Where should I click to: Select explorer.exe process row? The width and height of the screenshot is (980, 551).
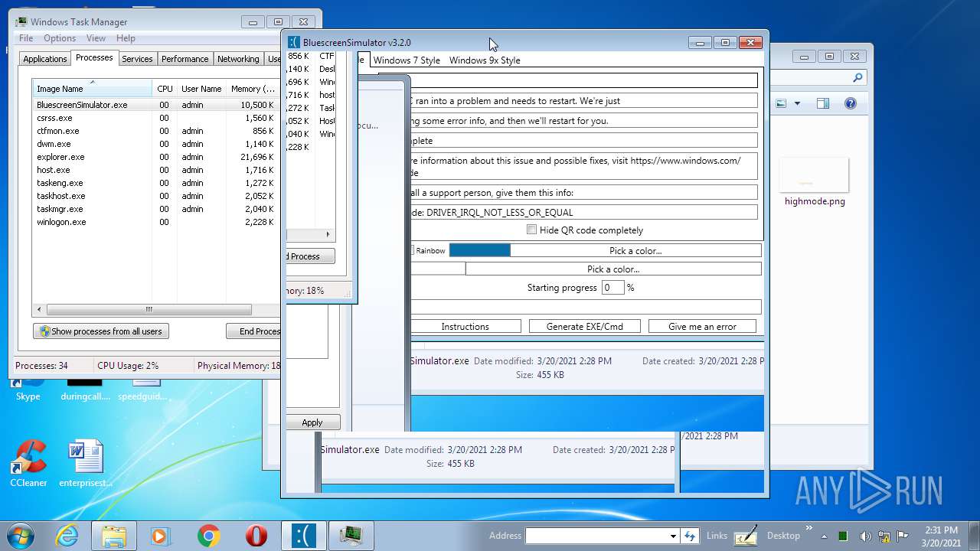click(x=155, y=157)
